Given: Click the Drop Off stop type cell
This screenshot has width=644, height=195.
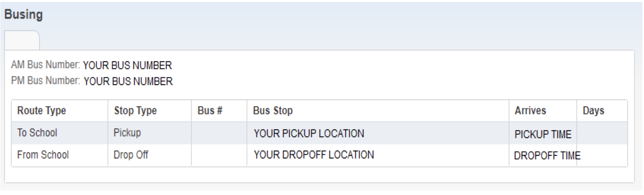Looking at the screenshot, I should click(131, 155).
